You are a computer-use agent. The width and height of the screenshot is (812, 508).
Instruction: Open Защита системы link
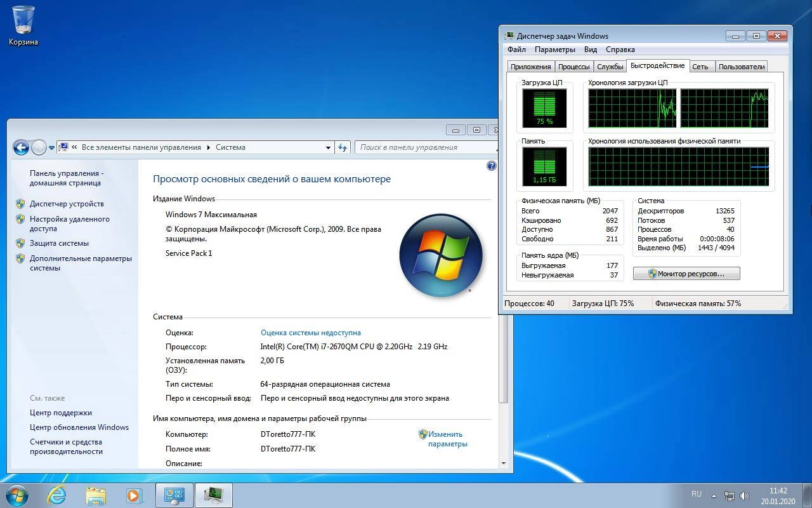pos(59,243)
